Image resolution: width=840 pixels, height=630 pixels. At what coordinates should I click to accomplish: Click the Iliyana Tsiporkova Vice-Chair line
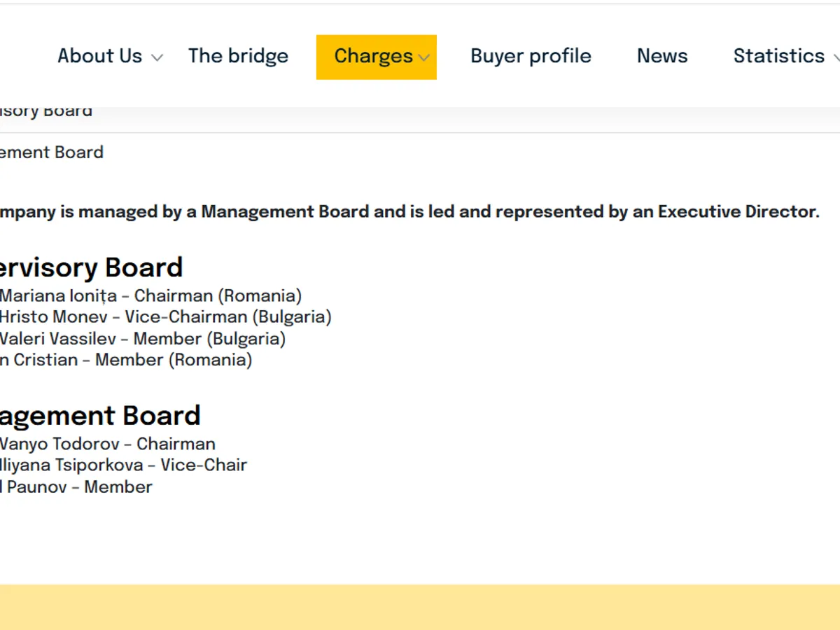[x=123, y=465]
